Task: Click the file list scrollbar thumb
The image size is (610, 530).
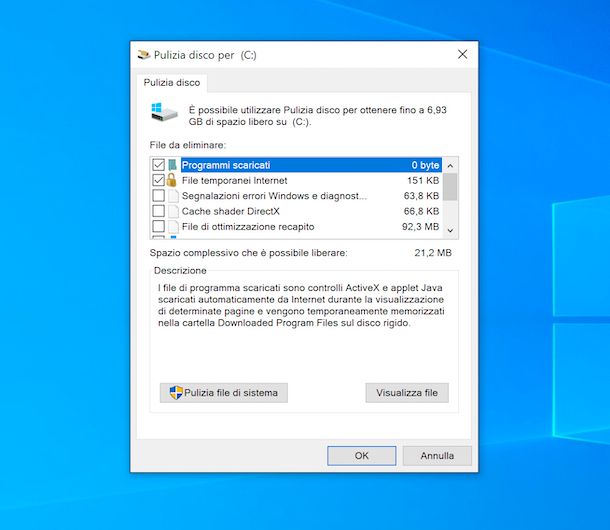Action: 450,187
